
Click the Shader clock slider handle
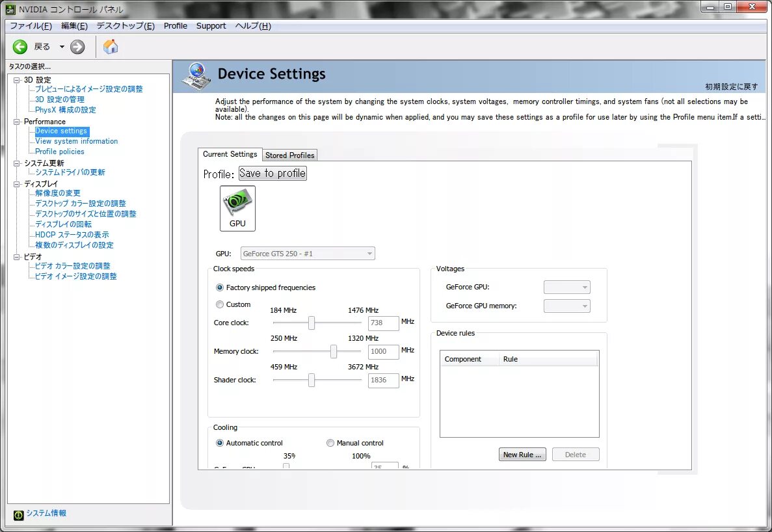coord(312,380)
